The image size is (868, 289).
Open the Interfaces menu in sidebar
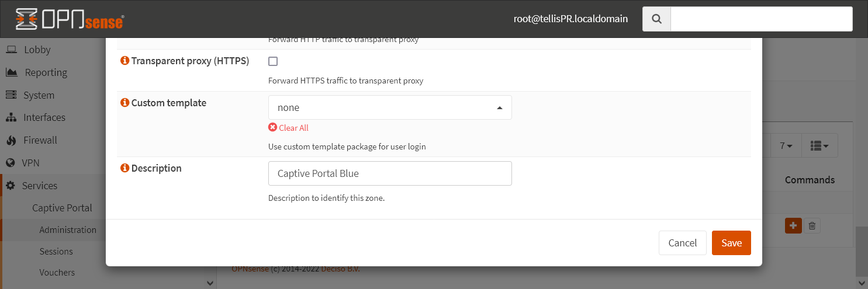point(44,117)
